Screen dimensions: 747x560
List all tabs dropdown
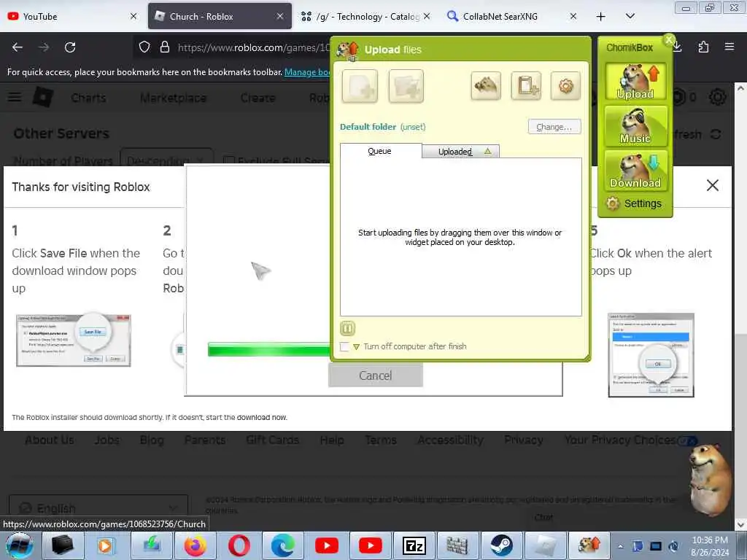(x=630, y=17)
